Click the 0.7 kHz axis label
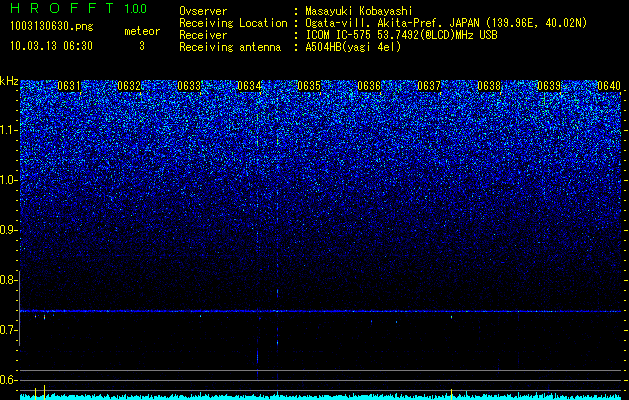The height and width of the screenshot is (400, 629). pyautogui.click(x=9, y=330)
